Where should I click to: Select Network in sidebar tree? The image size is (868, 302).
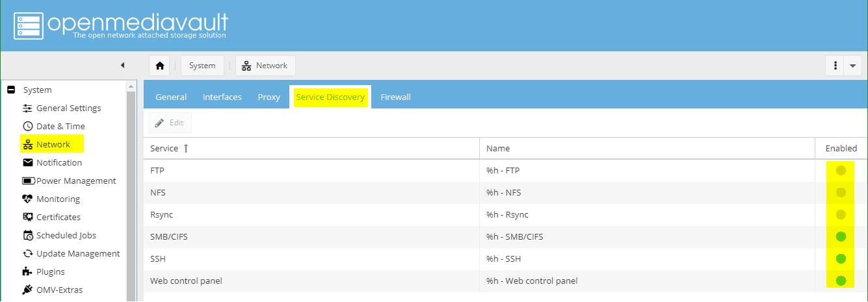[x=53, y=145]
